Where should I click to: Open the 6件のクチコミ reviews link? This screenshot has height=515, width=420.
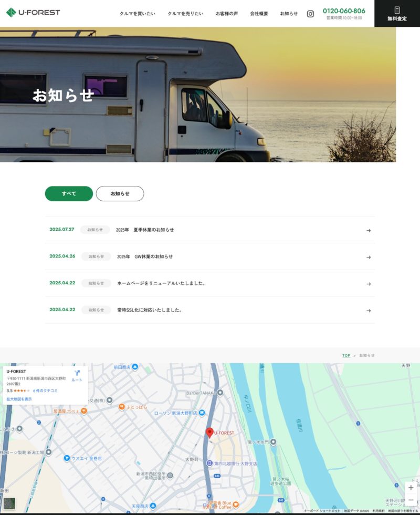pyautogui.click(x=45, y=391)
